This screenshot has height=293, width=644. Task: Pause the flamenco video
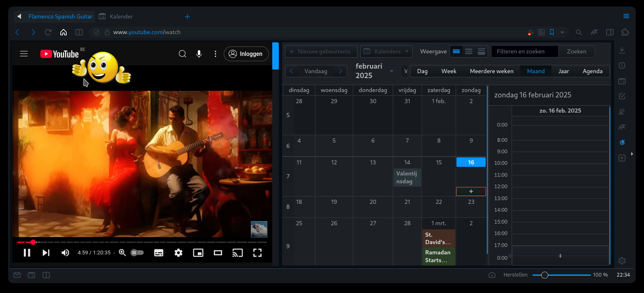pyautogui.click(x=27, y=253)
